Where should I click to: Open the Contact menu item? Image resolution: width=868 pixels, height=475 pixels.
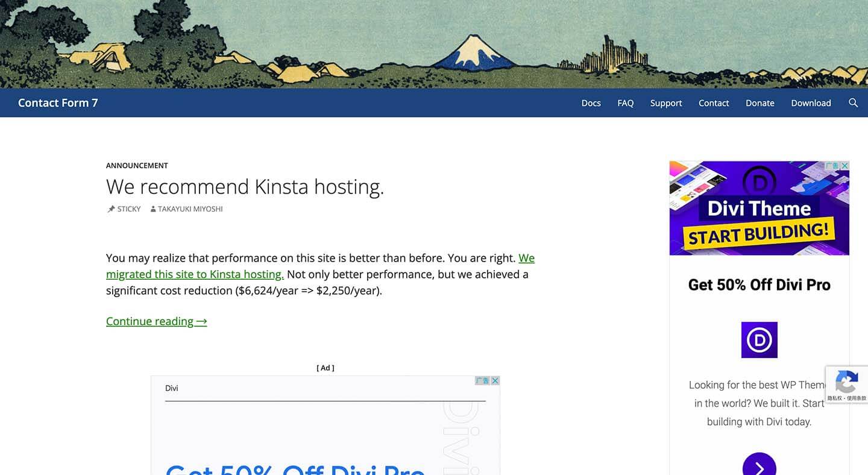tap(714, 103)
